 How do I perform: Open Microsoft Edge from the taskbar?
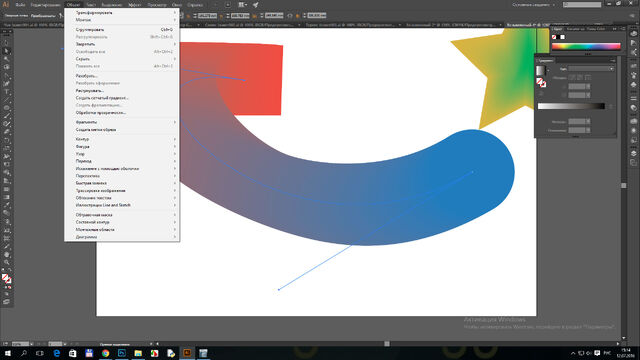coord(56,353)
